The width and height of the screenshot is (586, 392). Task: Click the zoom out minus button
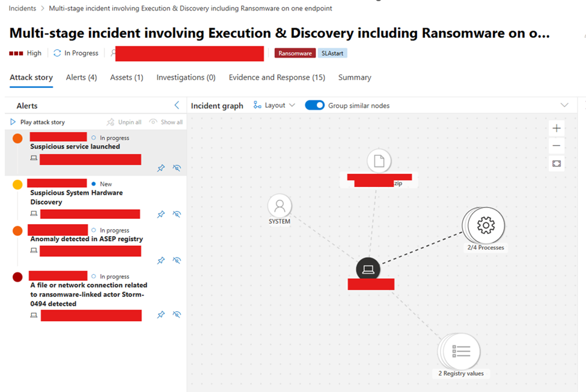click(x=557, y=145)
